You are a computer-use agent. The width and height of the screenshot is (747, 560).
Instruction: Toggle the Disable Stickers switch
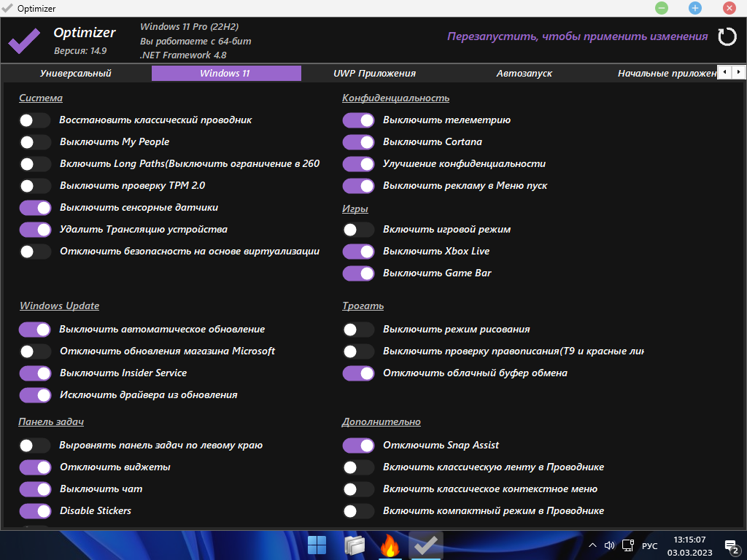point(35,511)
